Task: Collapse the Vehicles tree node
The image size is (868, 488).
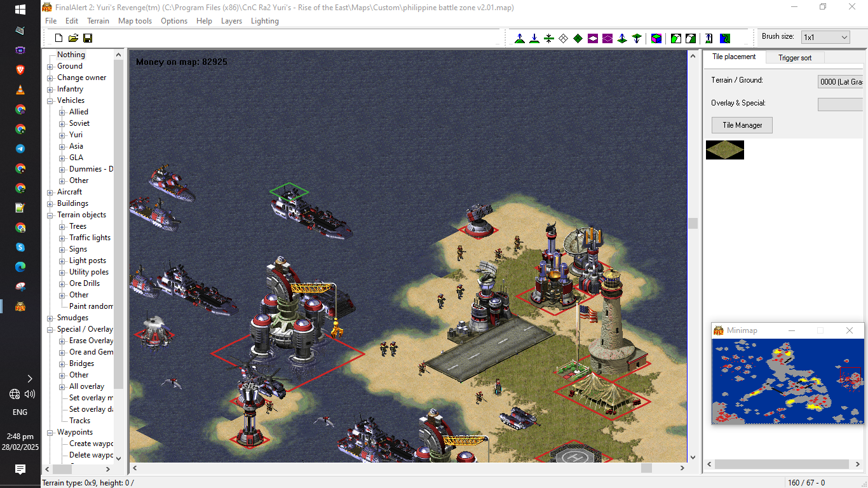Action: 50,100
